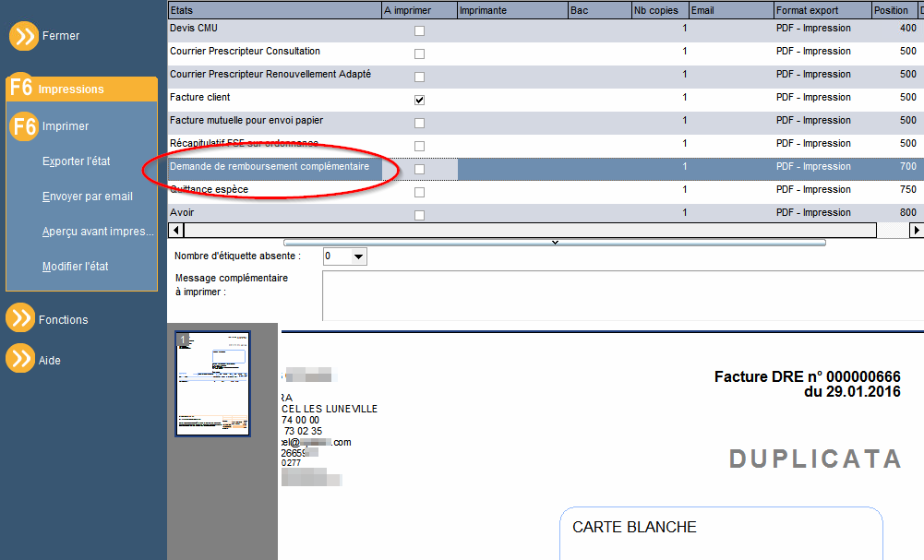Select Exporter l'état menu entry
Screen dimensions: 924x560
click(76, 161)
